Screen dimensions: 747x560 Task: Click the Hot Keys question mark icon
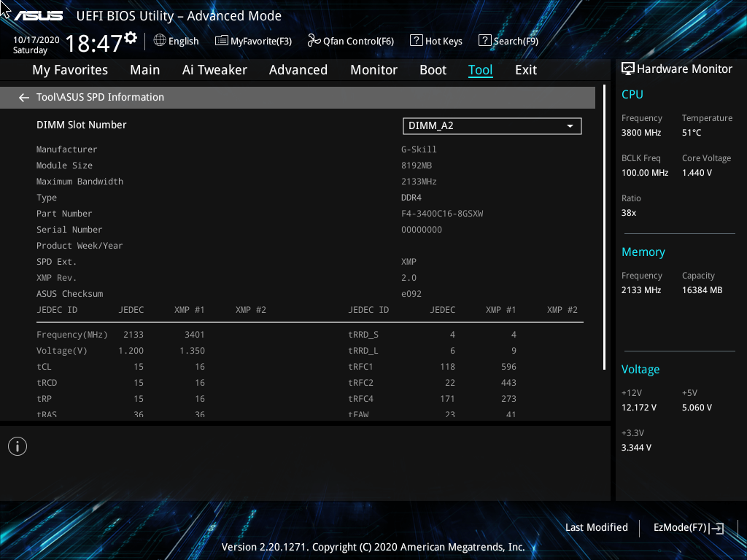(x=416, y=41)
